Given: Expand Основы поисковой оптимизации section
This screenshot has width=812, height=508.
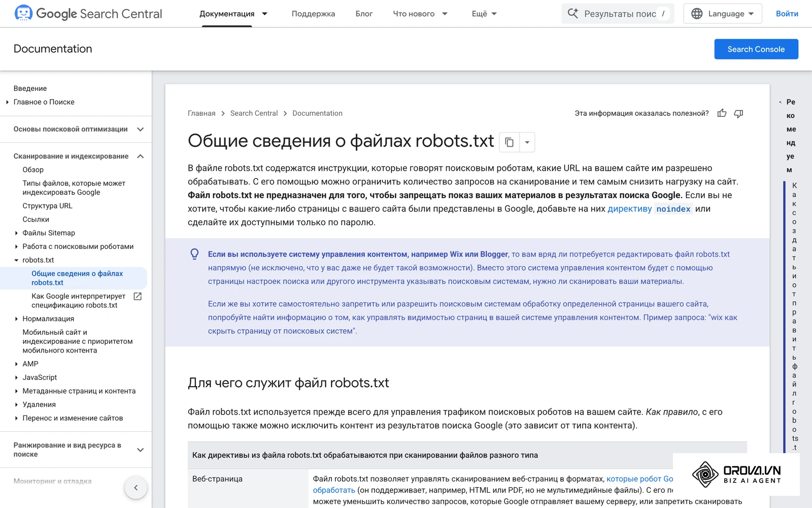Looking at the screenshot, I should 141,129.
